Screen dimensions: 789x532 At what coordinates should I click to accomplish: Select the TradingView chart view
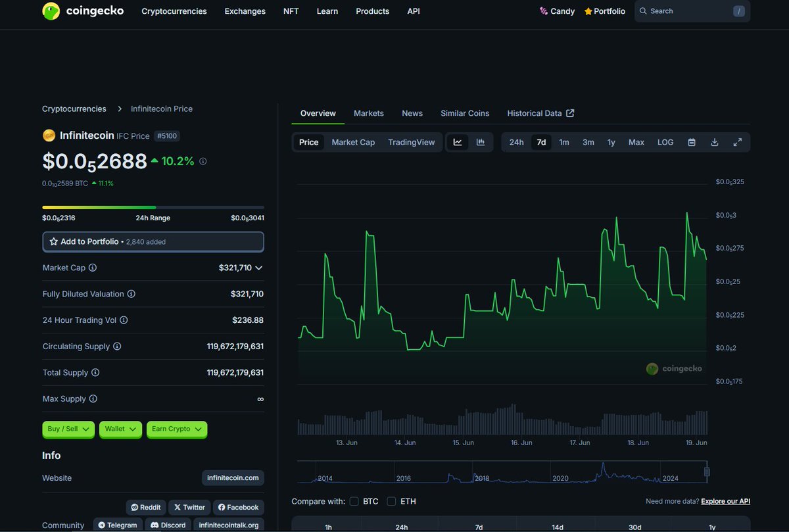point(412,142)
